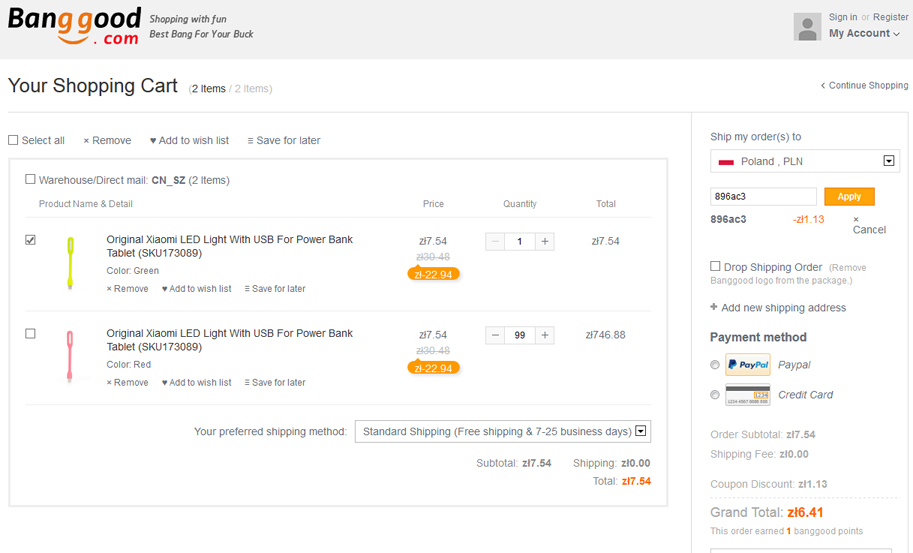Image resolution: width=913 pixels, height=553 pixels.
Task: Add Green LED light to wish list
Action: pos(196,289)
